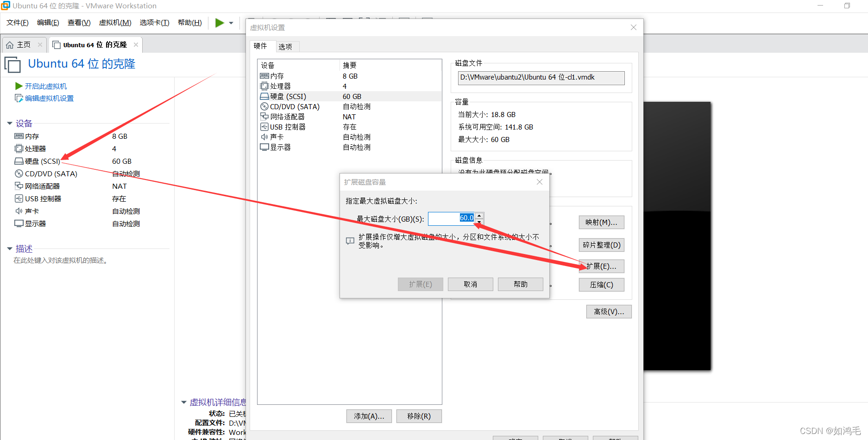Screen dimensions: 868x440
Task: Click 设备 column header in settings list
Action: point(268,65)
